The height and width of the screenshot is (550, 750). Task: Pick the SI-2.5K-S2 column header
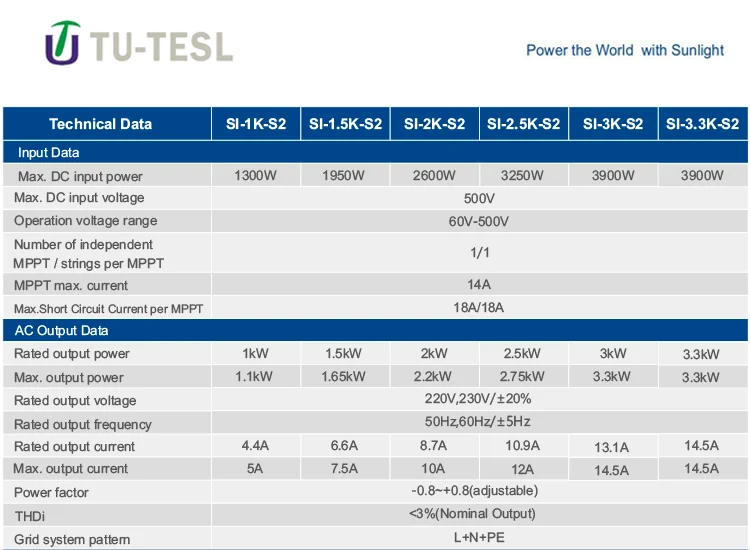coord(524,124)
